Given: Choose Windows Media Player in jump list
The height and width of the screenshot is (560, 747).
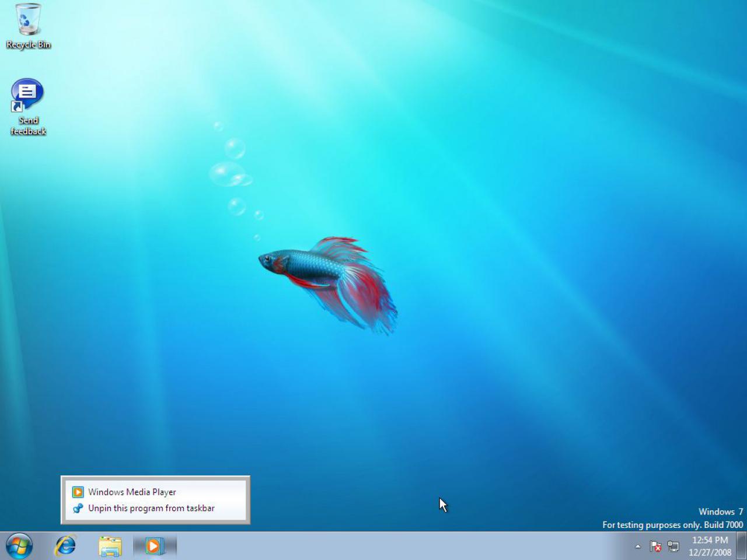Looking at the screenshot, I should tap(155, 492).
